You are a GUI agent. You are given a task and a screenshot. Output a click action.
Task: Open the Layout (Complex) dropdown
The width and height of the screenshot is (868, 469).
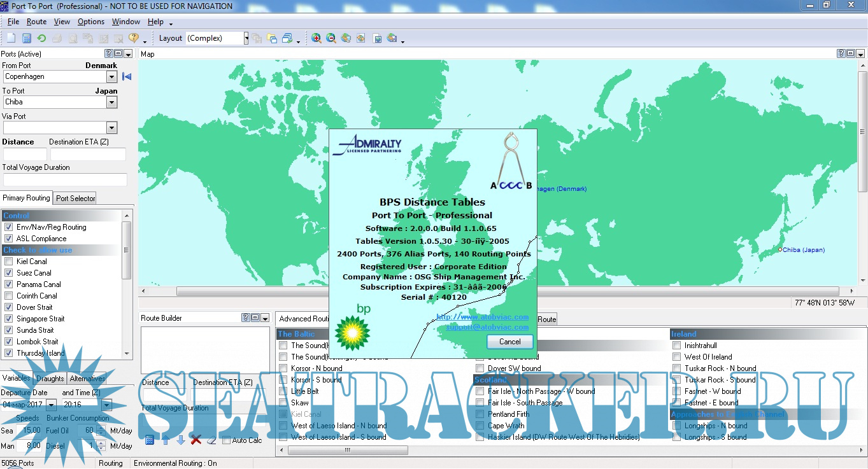click(246, 39)
